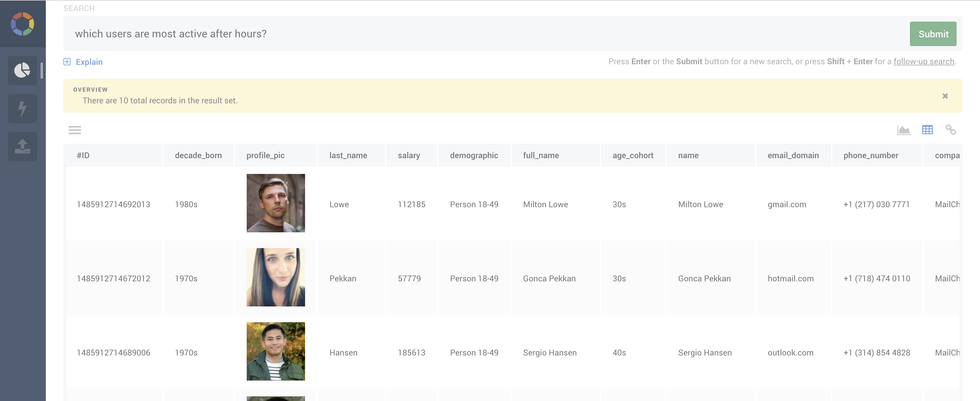
Task: Click the salary value 57779
Action: click(409, 278)
